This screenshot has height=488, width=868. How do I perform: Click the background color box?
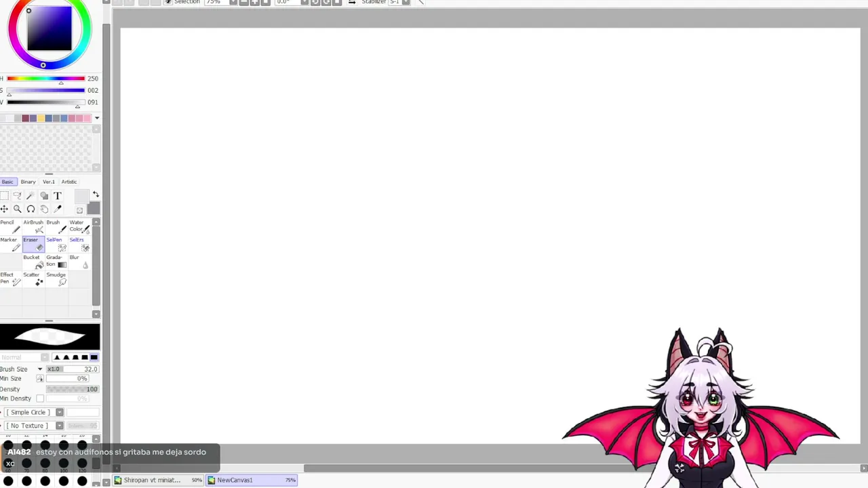94,209
